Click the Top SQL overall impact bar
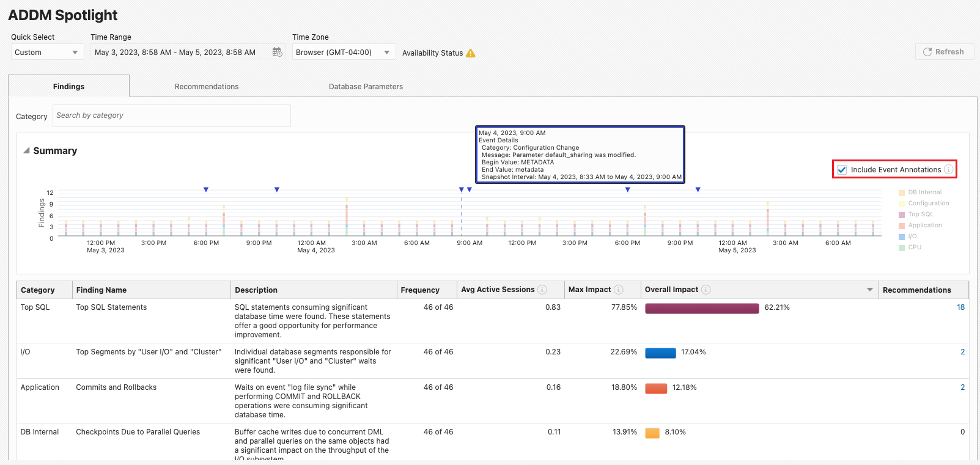 click(x=701, y=308)
